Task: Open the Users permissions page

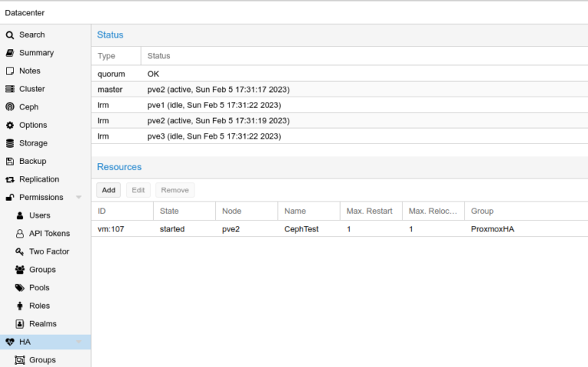Action: [39, 215]
